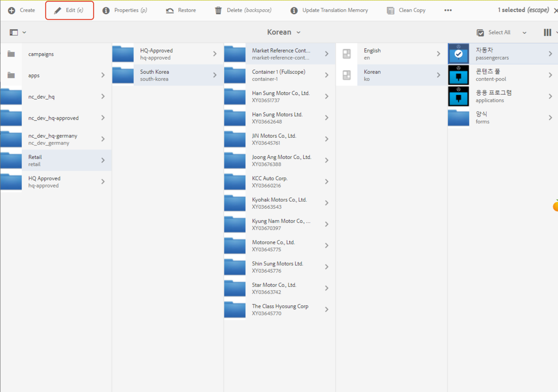Click the Create plus icon
558x392 pixels.
pyautogui.click(x=11, y=10)
